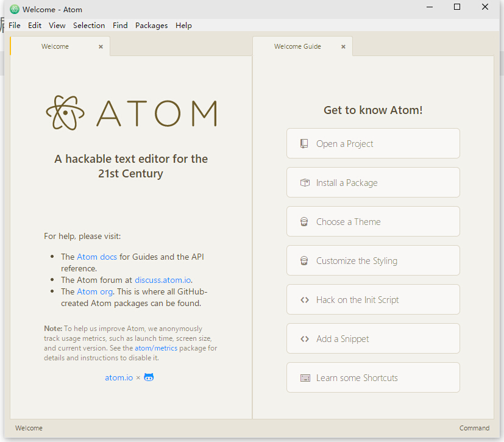Click the keyboard icon on Learn some Shortcuts
The height and width of the screenshot is (442, 504).
click(x=304, y=377)
